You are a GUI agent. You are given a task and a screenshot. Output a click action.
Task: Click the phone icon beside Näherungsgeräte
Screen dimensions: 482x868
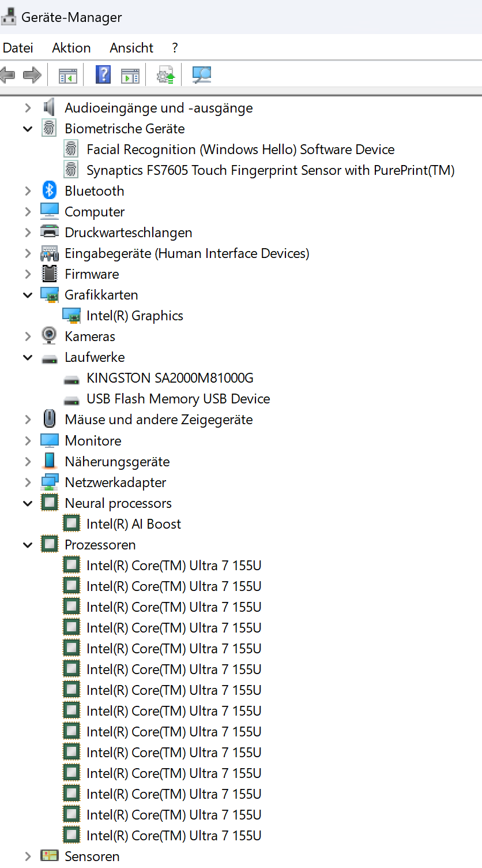click(x=50, y=461)
